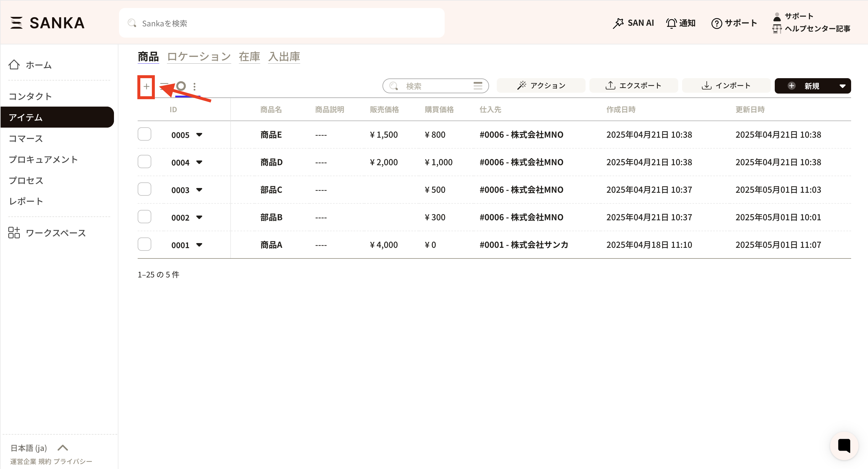Select the checkbox for row 0003
Image resolution: width=868 pixels, height=469 pixels.
click(x=144, y=189)
